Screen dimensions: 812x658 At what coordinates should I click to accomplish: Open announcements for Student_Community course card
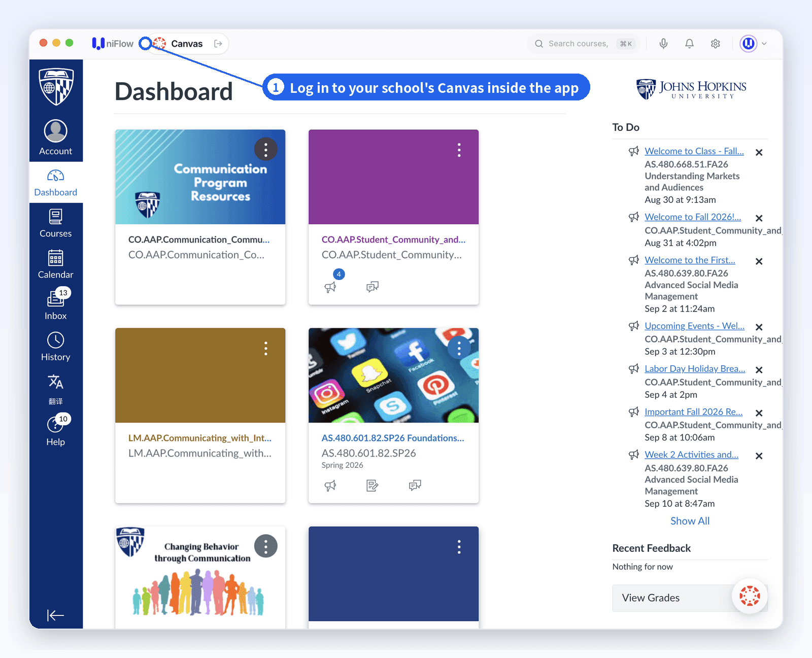pyautogui.click(x=330, y=287)
